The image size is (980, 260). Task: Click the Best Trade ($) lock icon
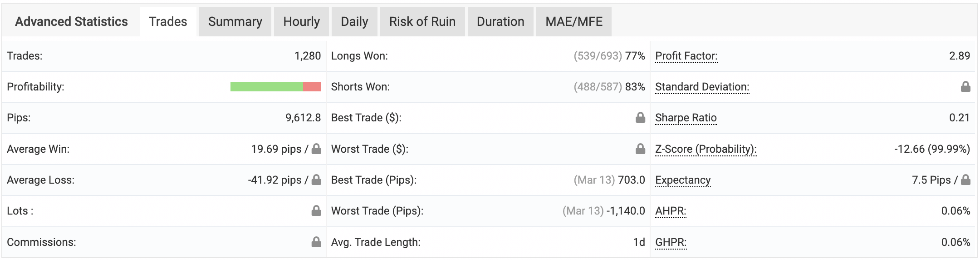[x=640, y=117]
